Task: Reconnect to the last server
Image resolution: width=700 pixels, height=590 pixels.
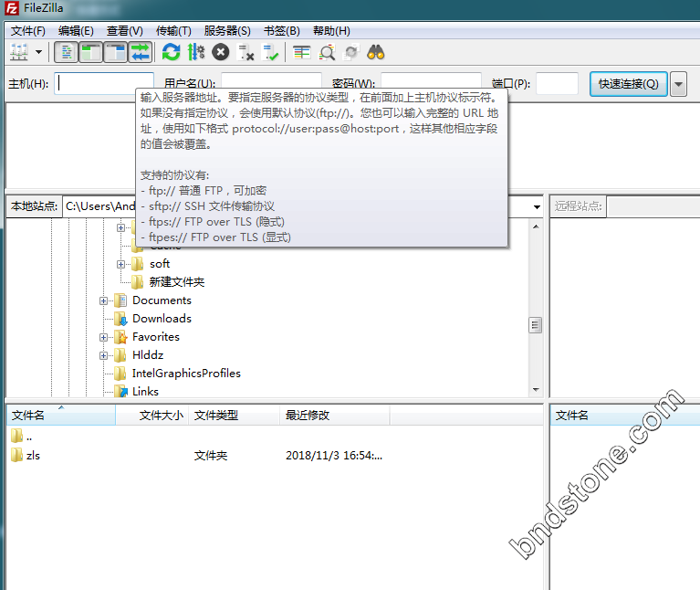Action: click(x=270, y=52)
